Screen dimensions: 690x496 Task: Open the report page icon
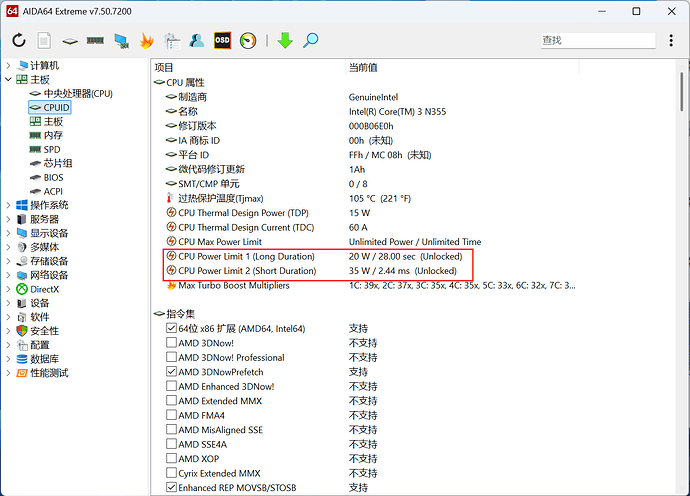[x=44, y=41]
